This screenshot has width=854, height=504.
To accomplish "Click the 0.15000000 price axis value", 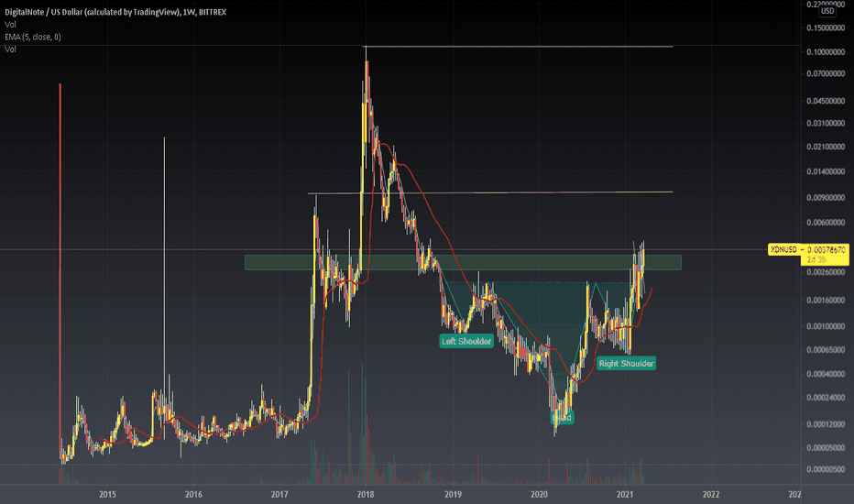I will 826,27.
